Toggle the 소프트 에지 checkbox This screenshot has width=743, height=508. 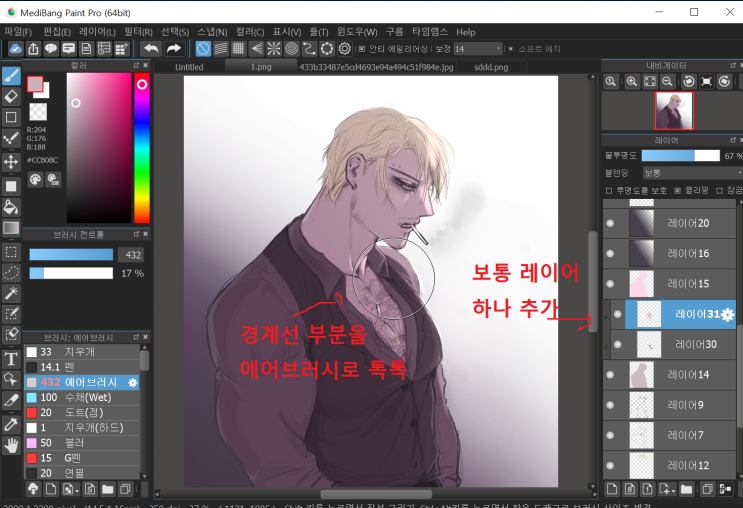pyautogui.click(x=511, y=49)
